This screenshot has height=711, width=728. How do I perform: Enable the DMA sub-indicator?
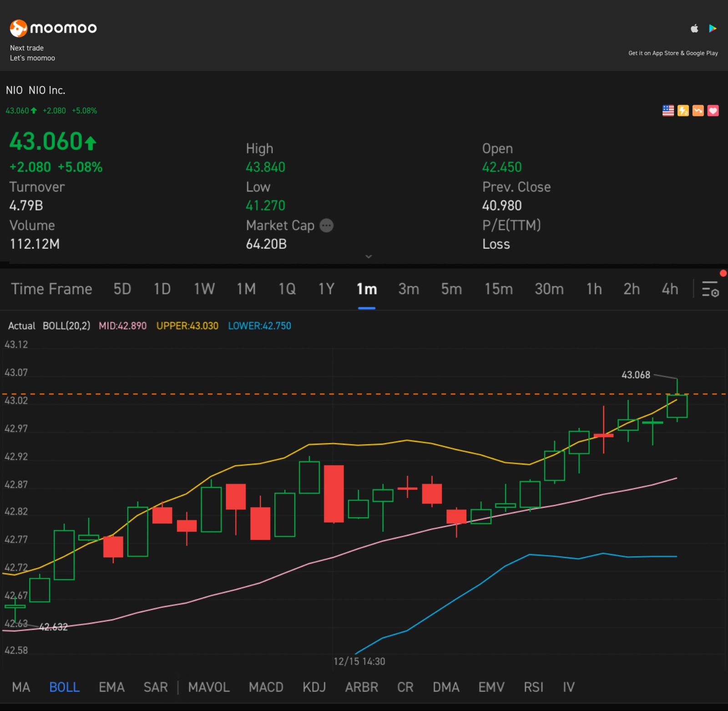coord(446,687)
